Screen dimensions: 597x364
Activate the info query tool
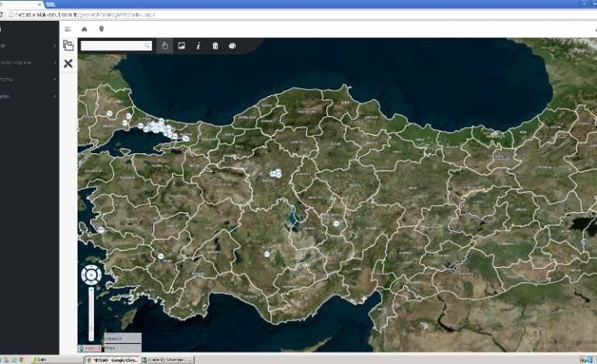pyautogui.click(x=198, y=46)
